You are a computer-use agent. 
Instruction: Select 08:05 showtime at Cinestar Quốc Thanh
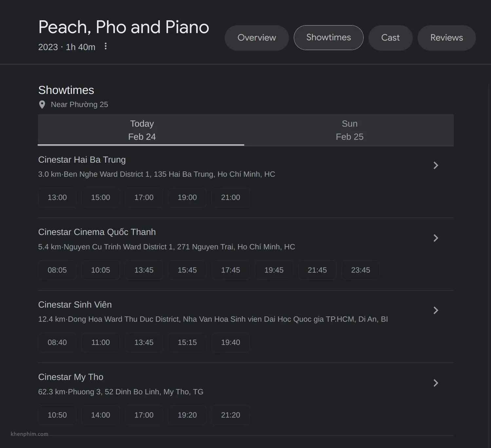point(57,270)
